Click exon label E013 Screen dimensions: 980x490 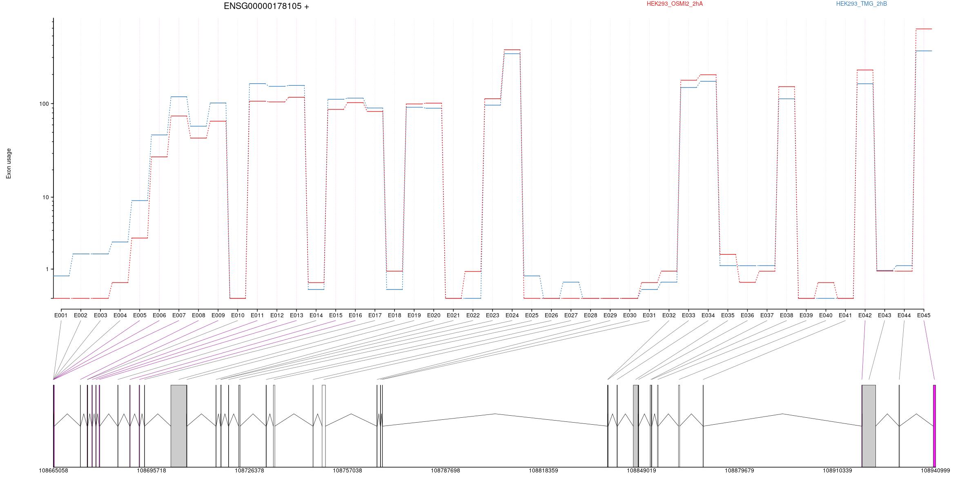[x=296, y=315]
